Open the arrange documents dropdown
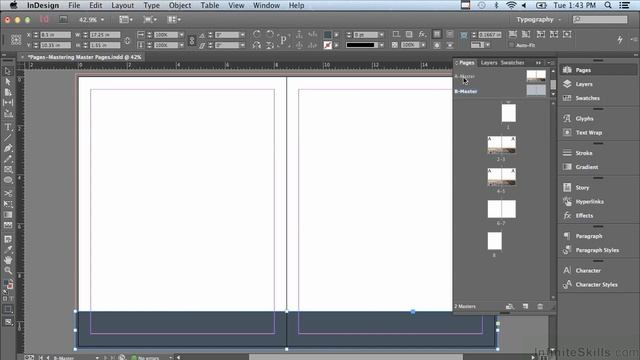 click(x=174, y=20)
